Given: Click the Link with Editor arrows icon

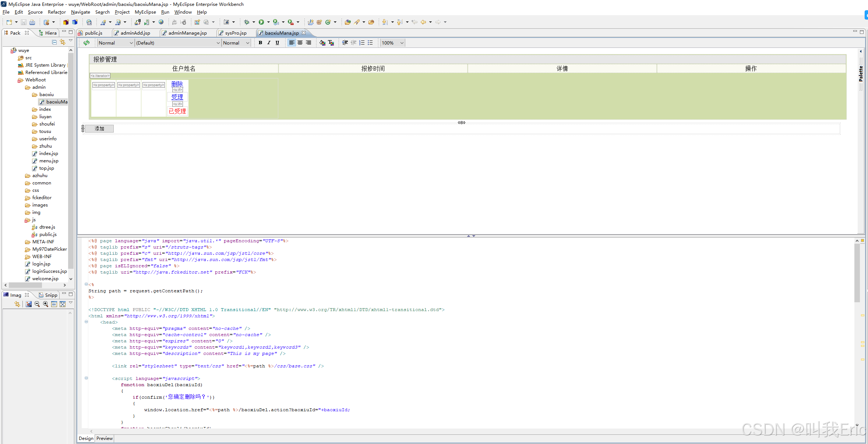Looking at the screenshot, I should (63, 42).
